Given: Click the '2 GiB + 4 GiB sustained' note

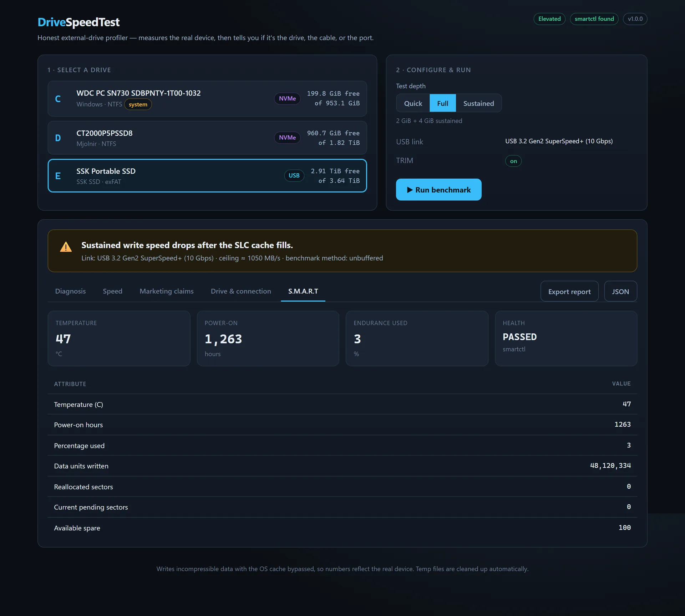Looking at the screenshot, I should coord(429,121).
